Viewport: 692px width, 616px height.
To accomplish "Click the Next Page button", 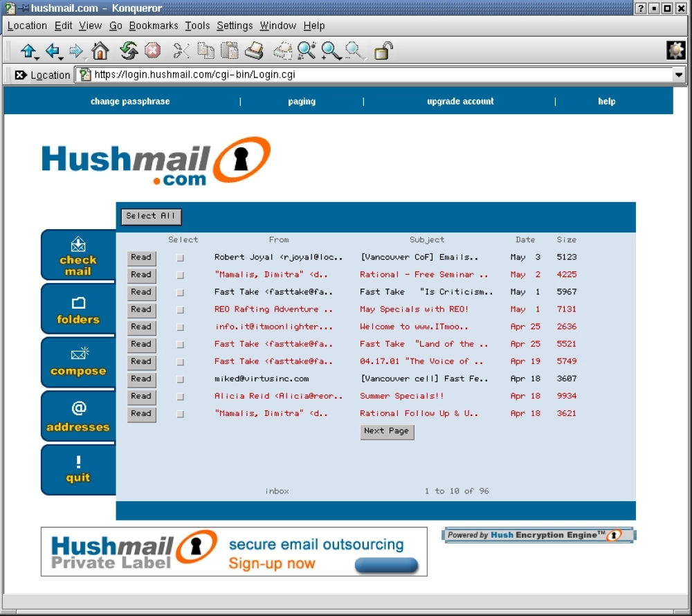I will pos(387,432).
